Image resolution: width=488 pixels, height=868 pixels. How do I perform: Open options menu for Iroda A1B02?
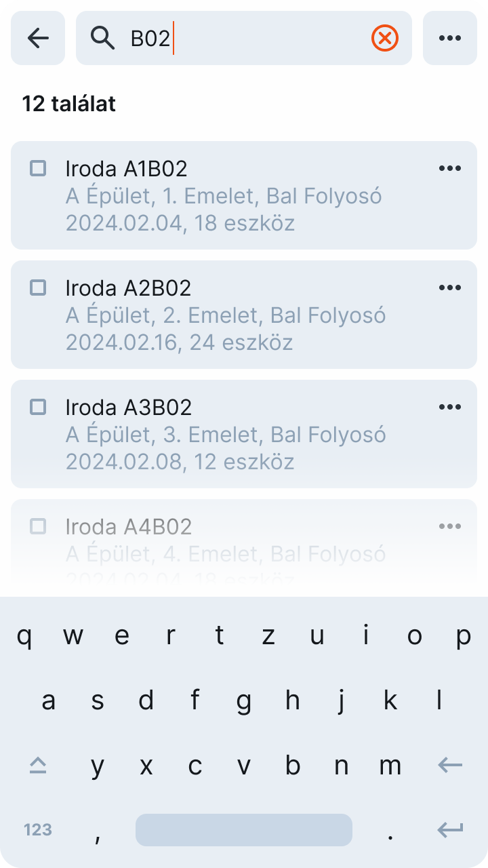click(450, 168)
